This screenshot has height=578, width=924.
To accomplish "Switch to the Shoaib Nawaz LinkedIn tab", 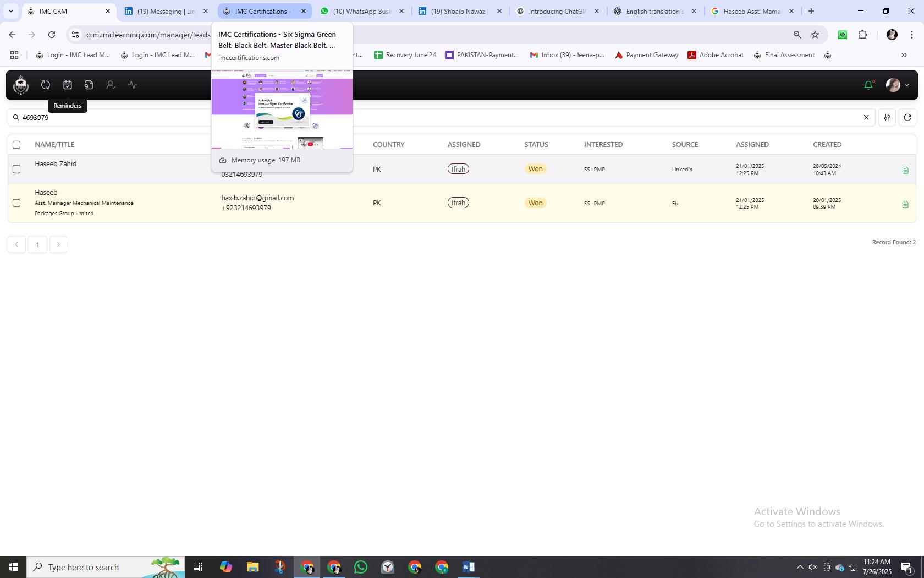I will pyautogui.click(x=459, y=11).
